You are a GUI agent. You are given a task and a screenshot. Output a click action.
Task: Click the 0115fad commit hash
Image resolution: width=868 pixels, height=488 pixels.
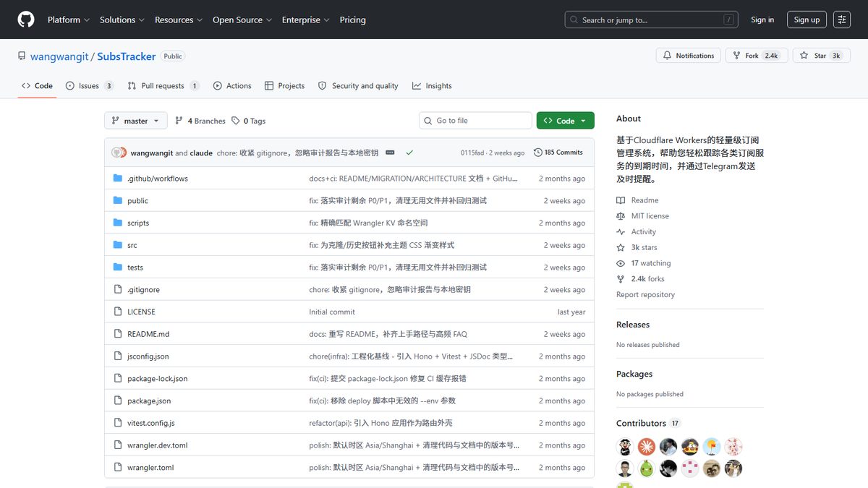472,153
